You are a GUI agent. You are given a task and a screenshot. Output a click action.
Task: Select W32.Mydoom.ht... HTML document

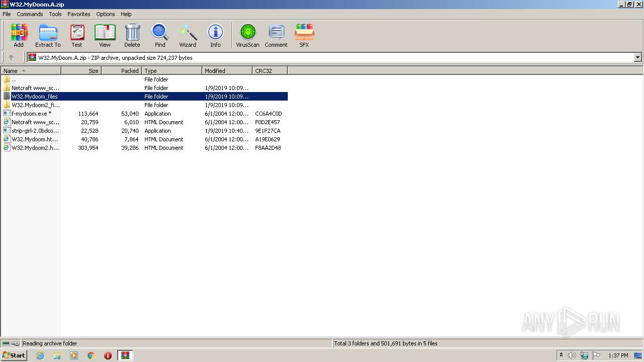[x=144, y=139]
